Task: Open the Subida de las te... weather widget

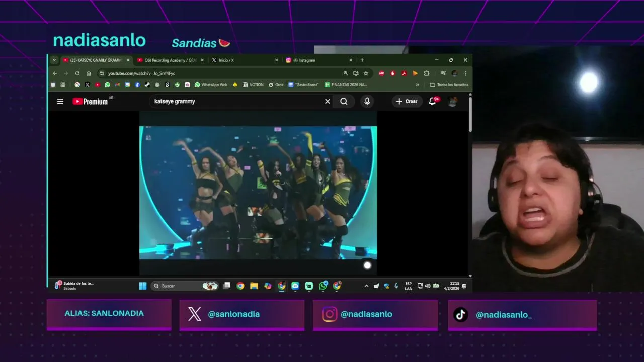Action: 74,286
